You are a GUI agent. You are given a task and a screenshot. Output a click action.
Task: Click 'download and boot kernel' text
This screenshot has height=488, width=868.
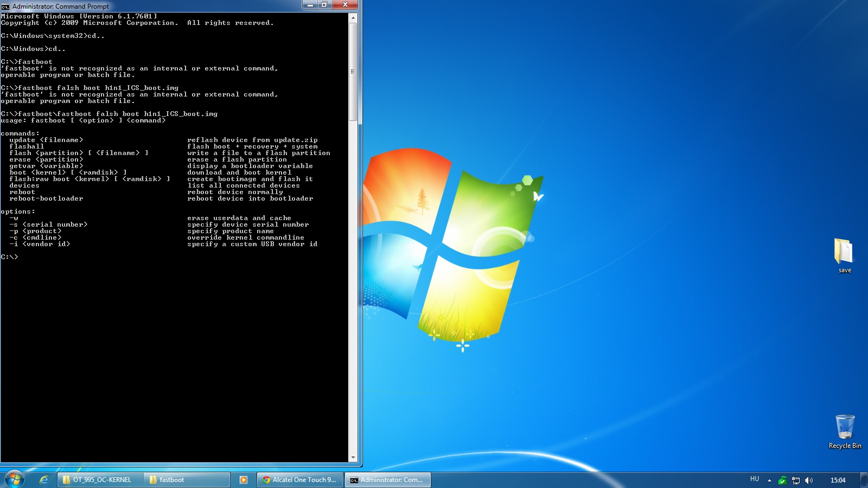click(239, 172)
